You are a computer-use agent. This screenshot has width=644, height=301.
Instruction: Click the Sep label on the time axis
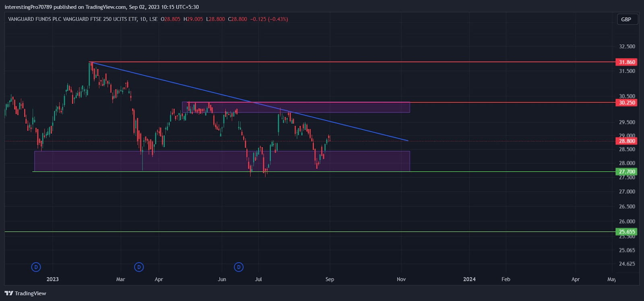coord(330,279)
